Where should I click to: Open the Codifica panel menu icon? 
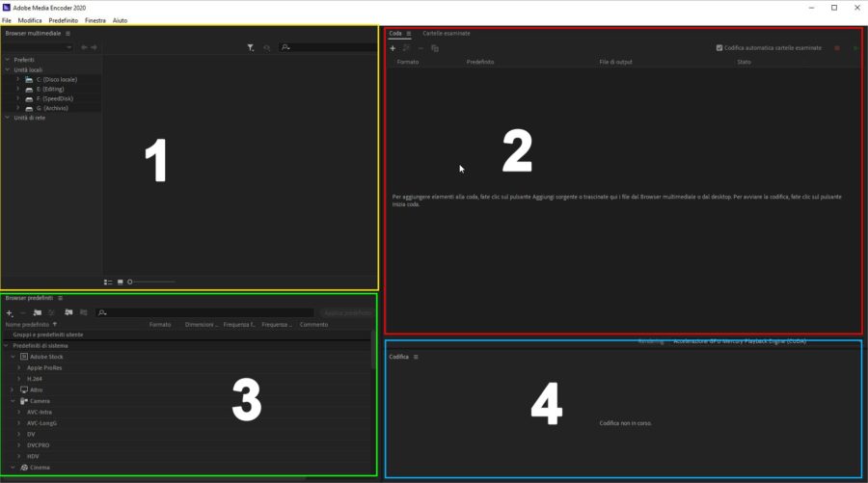416,358
